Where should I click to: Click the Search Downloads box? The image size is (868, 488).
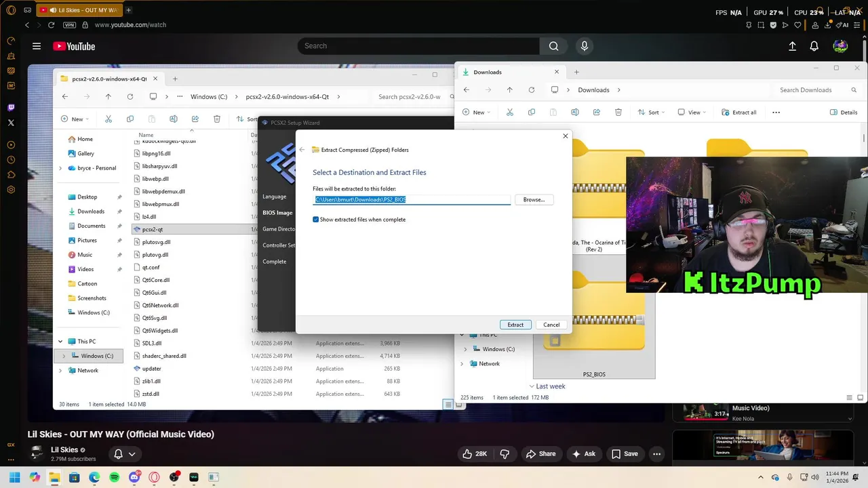pos(817,90)
